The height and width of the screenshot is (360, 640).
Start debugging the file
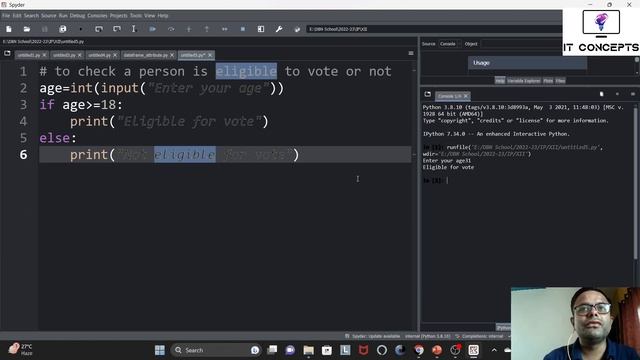(x=152, y=29)
